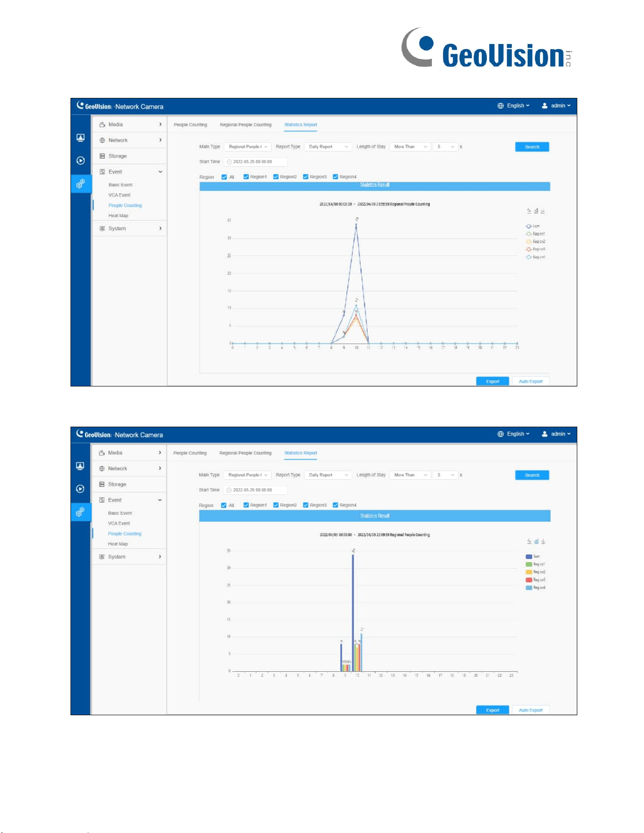Open Main Type dropdown in line-chart screenshot

248,147
